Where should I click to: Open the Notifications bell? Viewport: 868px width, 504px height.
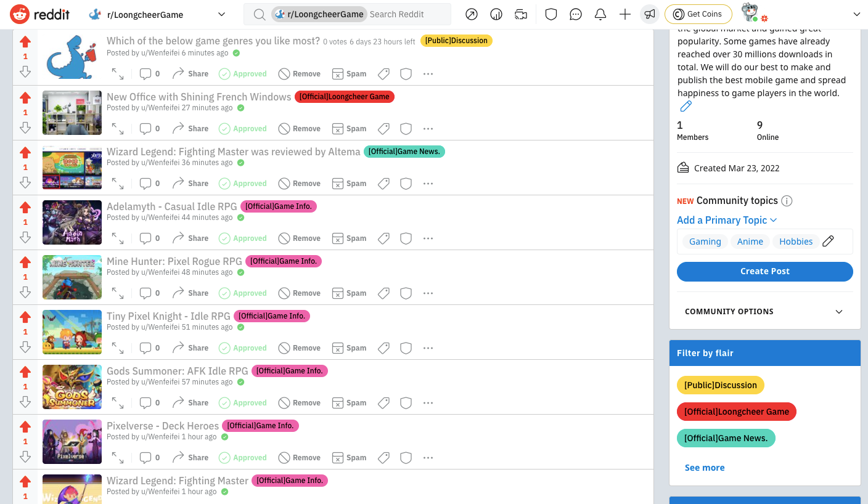click(600, 14)
